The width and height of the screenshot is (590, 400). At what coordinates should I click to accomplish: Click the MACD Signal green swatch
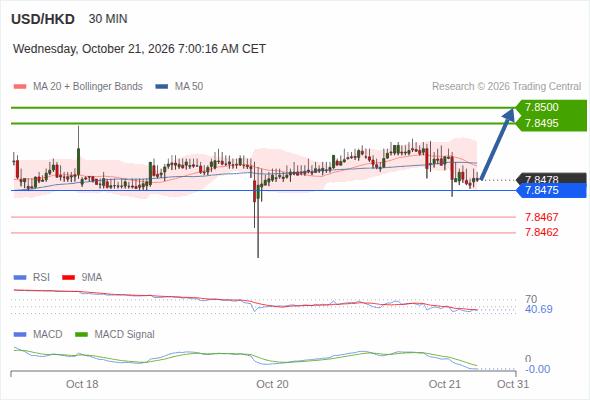(81, 335)
